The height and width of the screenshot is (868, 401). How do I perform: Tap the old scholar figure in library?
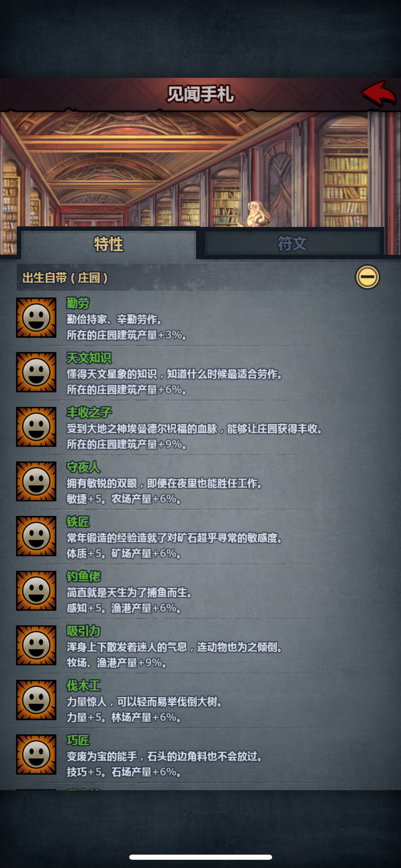coord(257,214)
